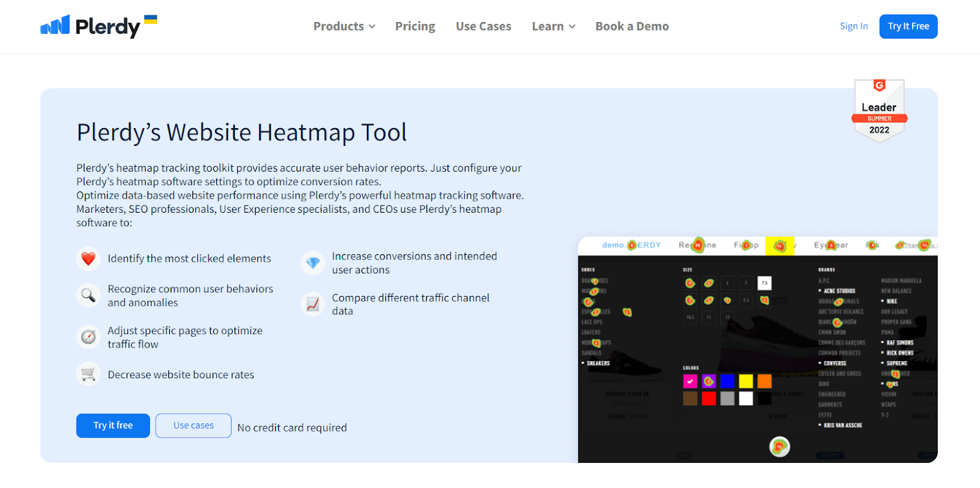
Task: Select the purple color swatch
Action: 709,381
